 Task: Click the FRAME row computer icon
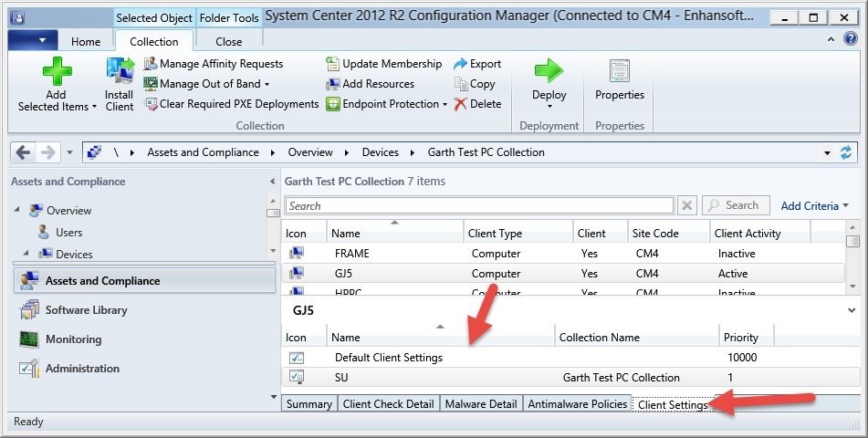(296, 253)
